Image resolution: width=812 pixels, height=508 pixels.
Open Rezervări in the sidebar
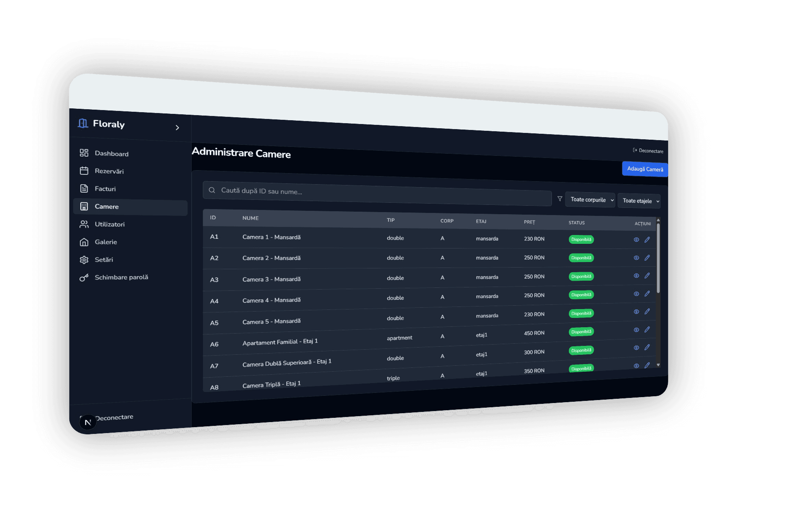click(x=109, y=171)
